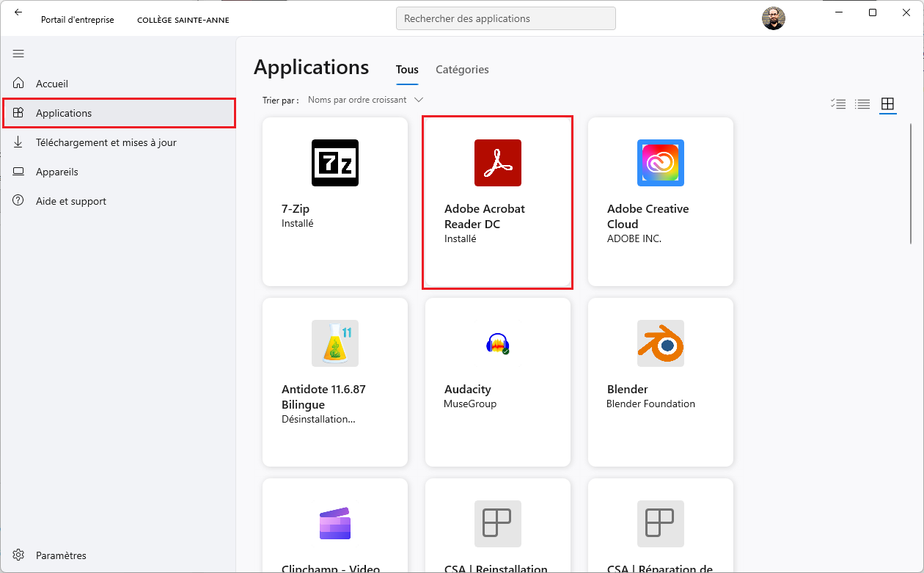Open the Adobe Acrobat Reader DC icon
This screenshot has width=924, height=573.
point(498,163)
